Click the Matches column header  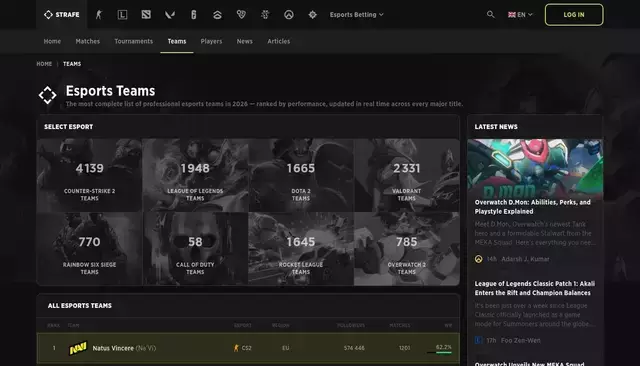click(400, 326)
